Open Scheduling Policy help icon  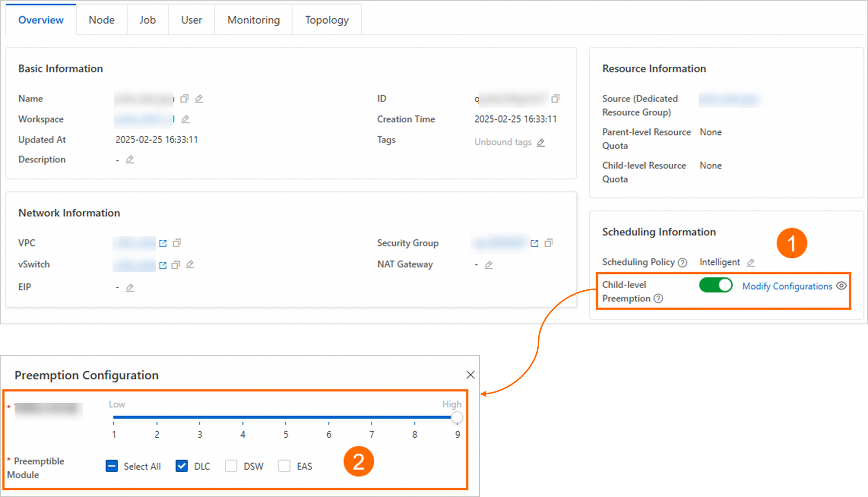pos(683,263)
